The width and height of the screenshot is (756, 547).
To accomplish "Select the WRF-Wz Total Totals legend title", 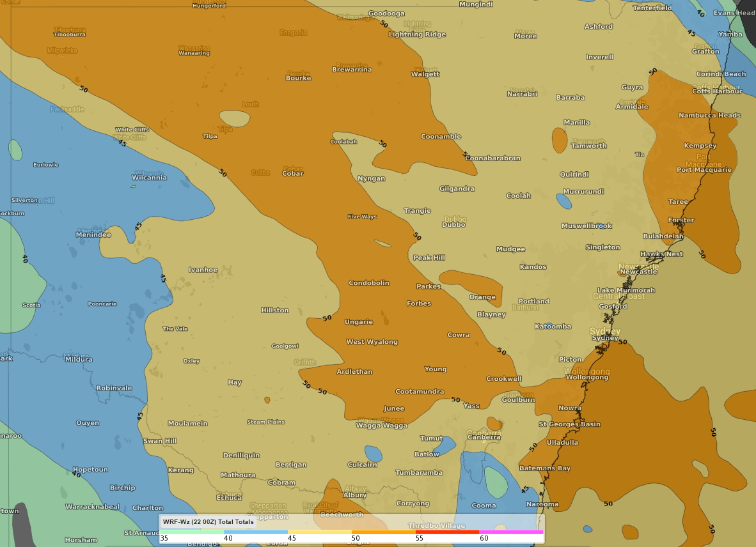I will pyautogui.click(x=208, y=522).
